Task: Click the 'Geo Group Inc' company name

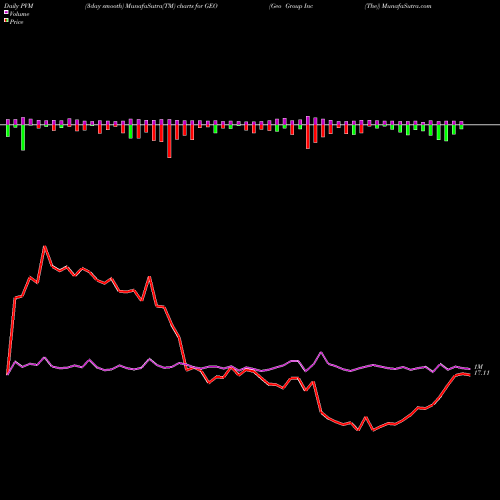Action: tap(291, 6)
